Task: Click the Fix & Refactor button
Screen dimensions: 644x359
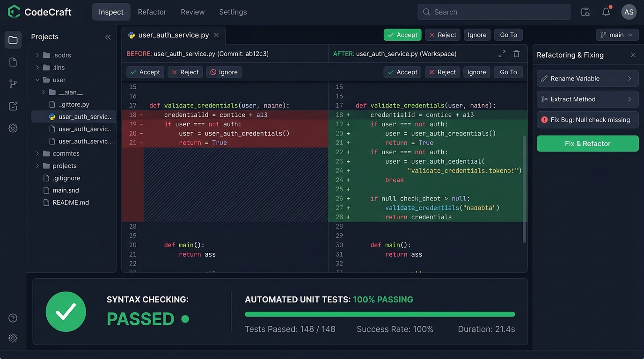Action: coord(588,144)
